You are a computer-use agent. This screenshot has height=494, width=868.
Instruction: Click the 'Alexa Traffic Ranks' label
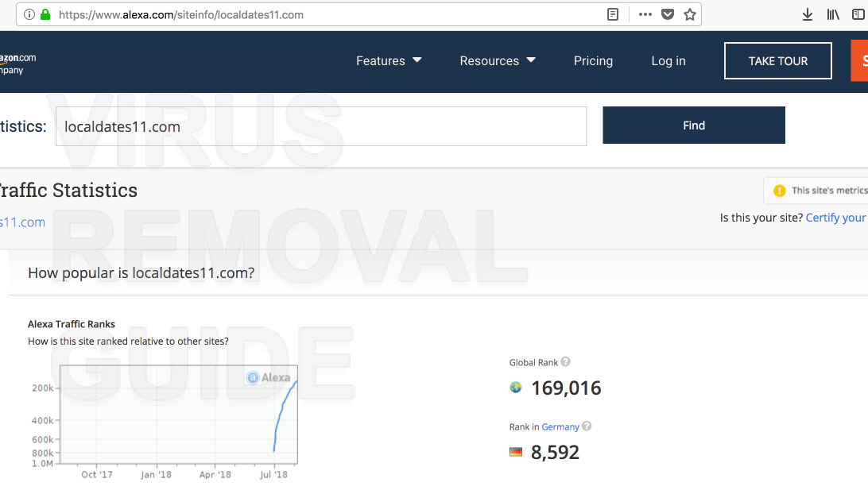coord(72,324)
